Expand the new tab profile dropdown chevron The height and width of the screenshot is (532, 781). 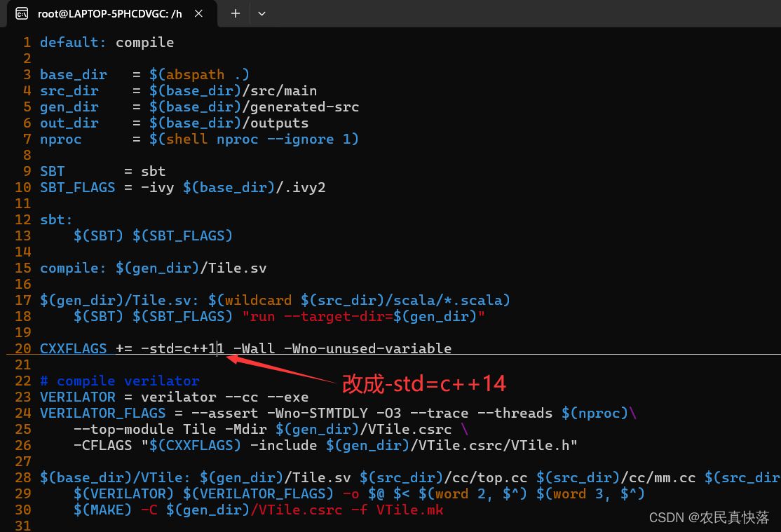[262, 13]
